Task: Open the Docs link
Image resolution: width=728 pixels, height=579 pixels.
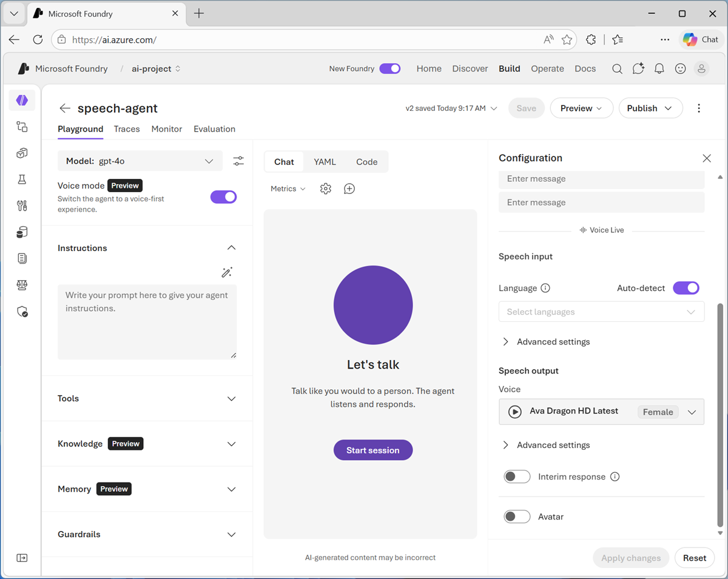Action: tap(585, 69)
